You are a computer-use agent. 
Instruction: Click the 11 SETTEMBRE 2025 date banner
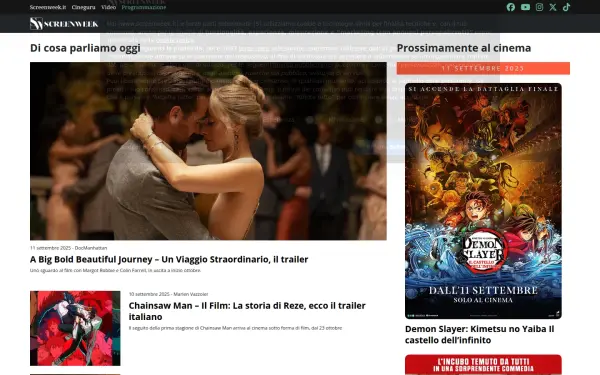(x=483, y=68)
